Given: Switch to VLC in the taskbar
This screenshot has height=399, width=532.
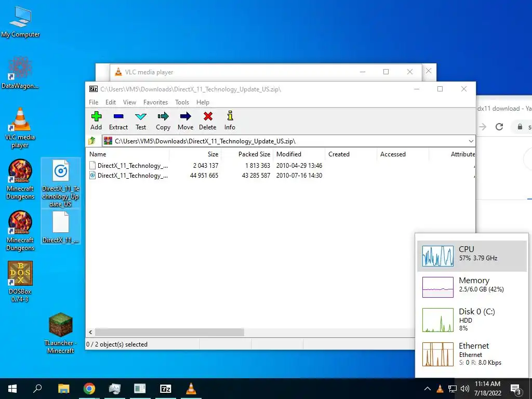Looking at the screenshot, I should [x=191, y=389].
